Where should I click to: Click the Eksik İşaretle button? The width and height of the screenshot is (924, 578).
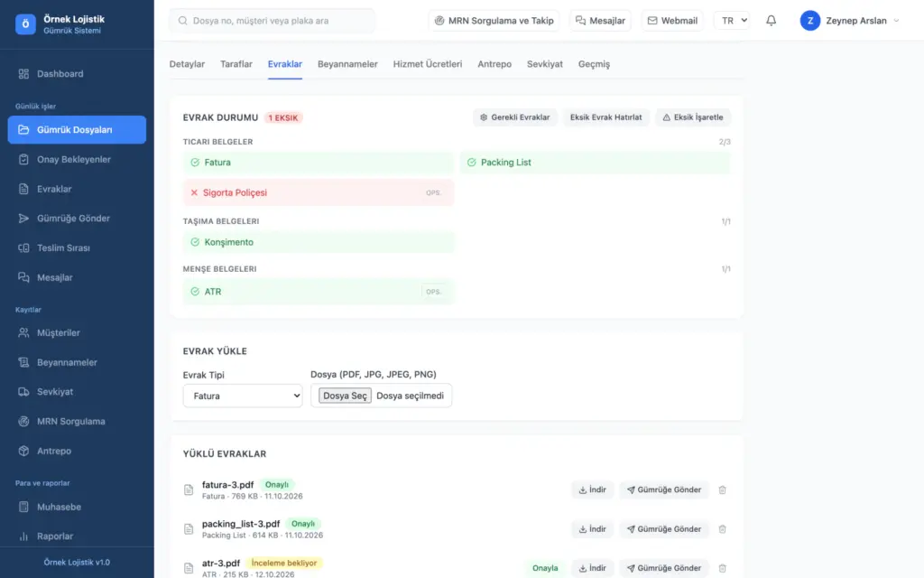pos(693,117)
